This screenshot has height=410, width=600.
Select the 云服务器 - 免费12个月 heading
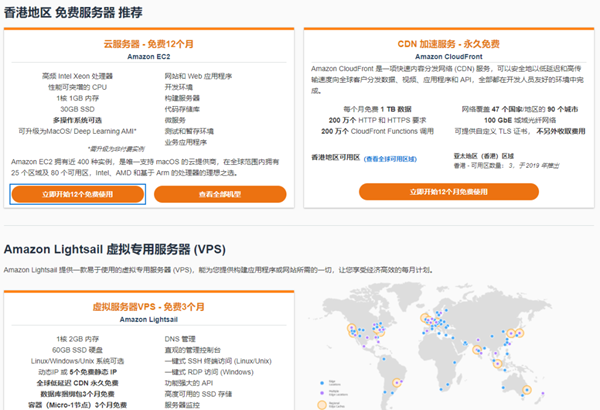[x=148, y=44]
